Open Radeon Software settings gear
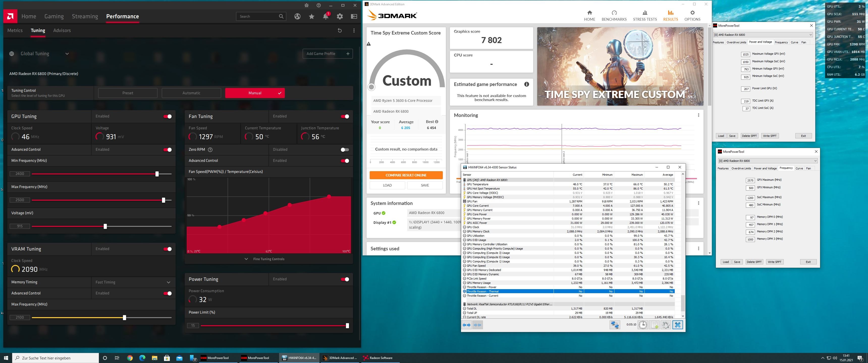868x363 pixels. pyautogui.click(x=340, y=16)
